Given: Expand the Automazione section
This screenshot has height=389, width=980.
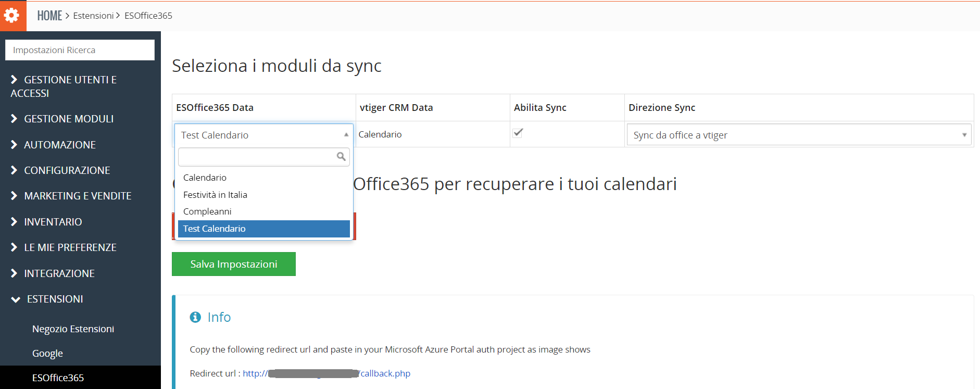Looking at the screenshot, I should tap(53, 145).
